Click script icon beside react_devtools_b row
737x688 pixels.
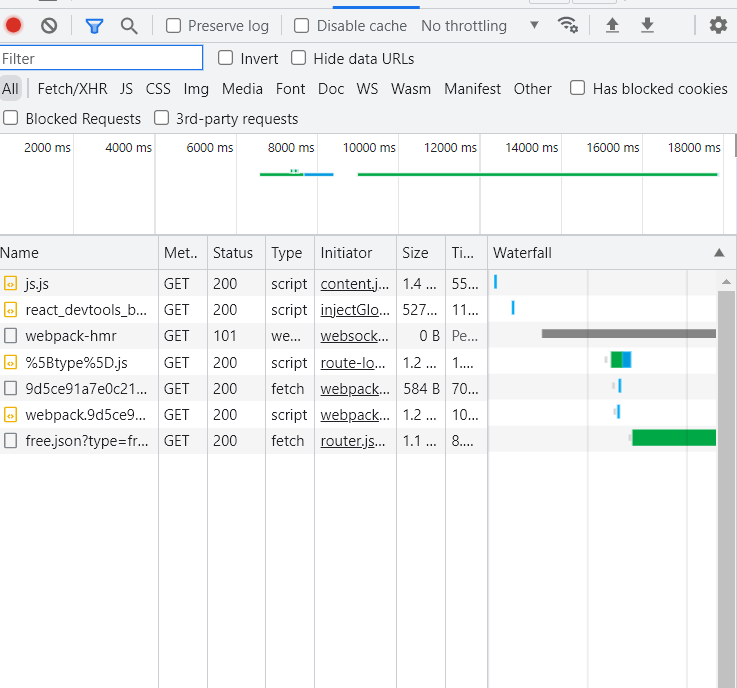10,310
